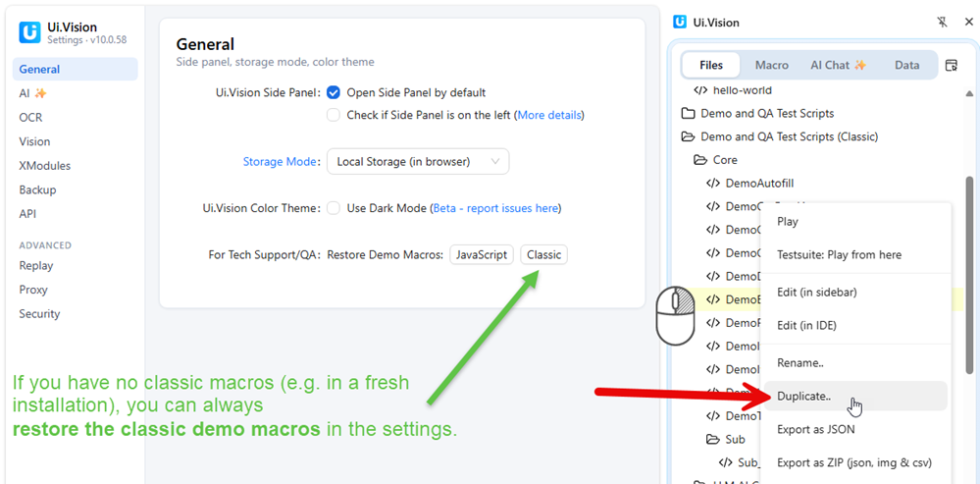The width and height of the screenshot is (980, 484).
Task: Click the Ui.Vision logo in settings sidebar
Action: 29,32
